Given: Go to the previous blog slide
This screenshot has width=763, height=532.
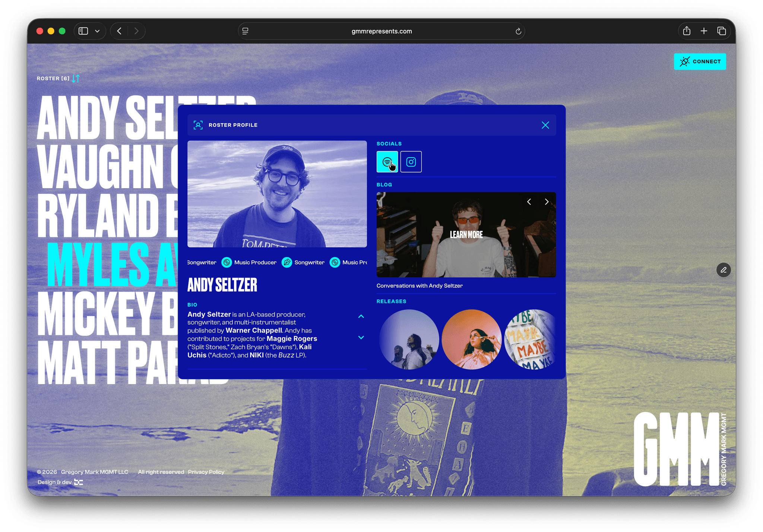Looking at the screenshot, I should pos(529,202).
